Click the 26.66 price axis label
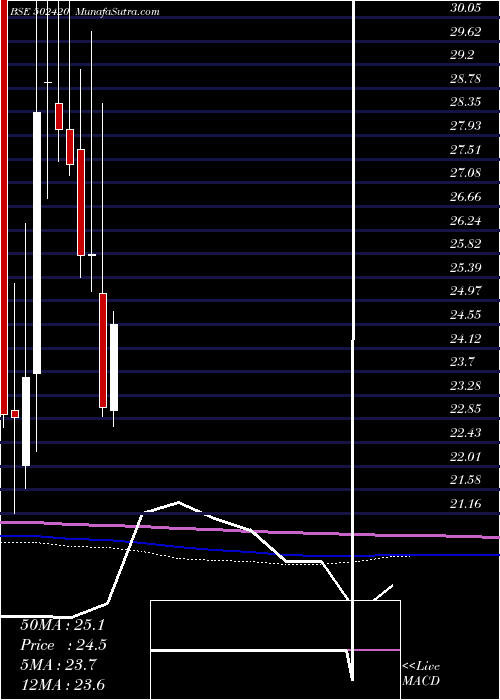The height and width of the screenshot is (700, 500). [x=465, y=196]
